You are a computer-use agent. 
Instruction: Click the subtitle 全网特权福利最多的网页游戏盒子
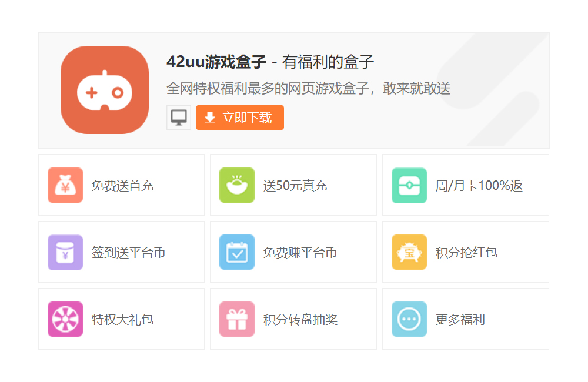268,89
